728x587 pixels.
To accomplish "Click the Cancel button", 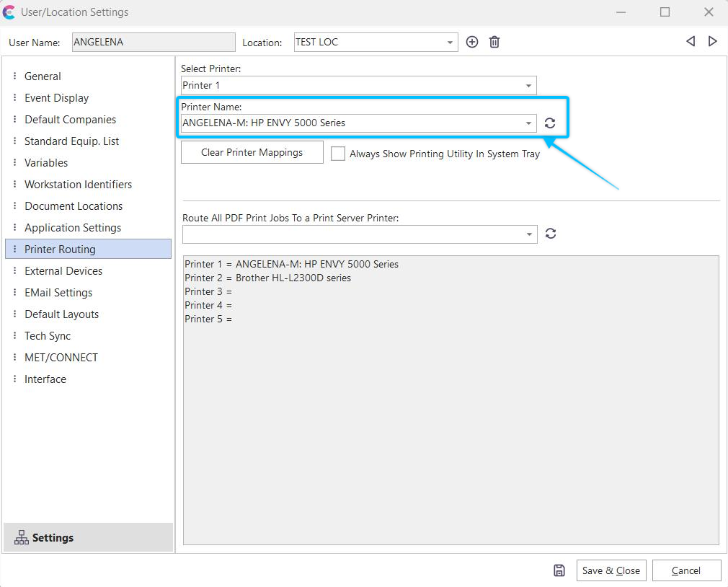I will [685, 570].
